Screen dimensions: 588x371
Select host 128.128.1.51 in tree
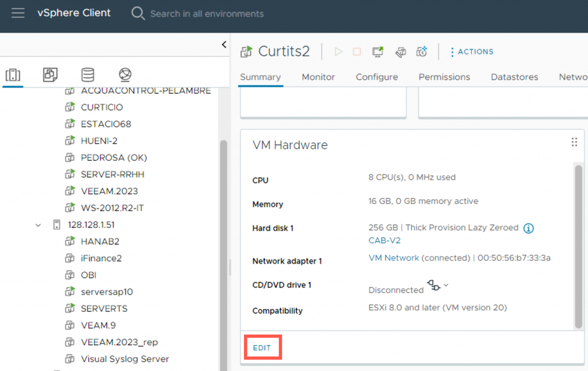click(x=91, y=225)
